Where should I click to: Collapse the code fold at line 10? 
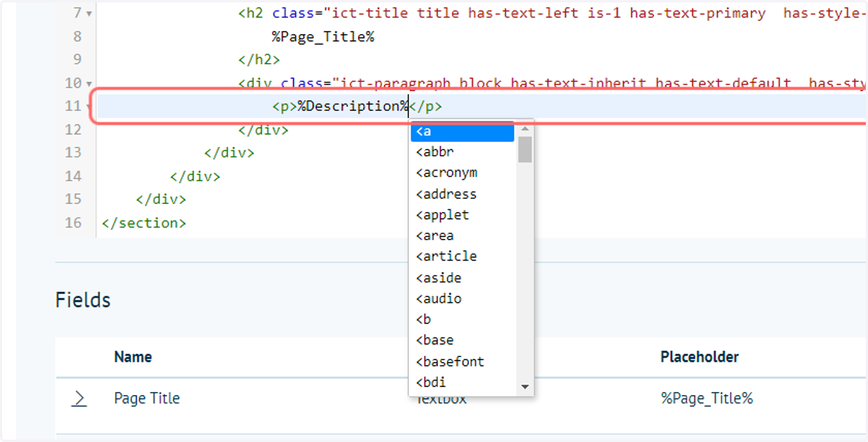(x=89, y=83)
